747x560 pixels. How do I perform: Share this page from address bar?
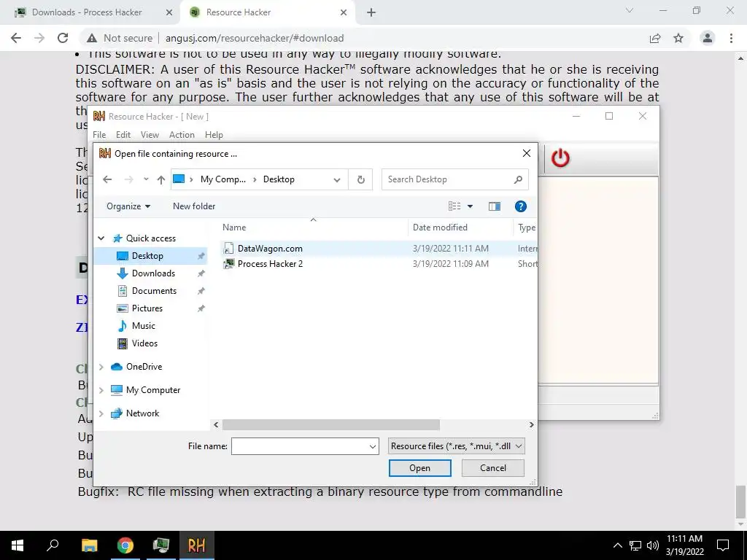[x=655, y=38]
